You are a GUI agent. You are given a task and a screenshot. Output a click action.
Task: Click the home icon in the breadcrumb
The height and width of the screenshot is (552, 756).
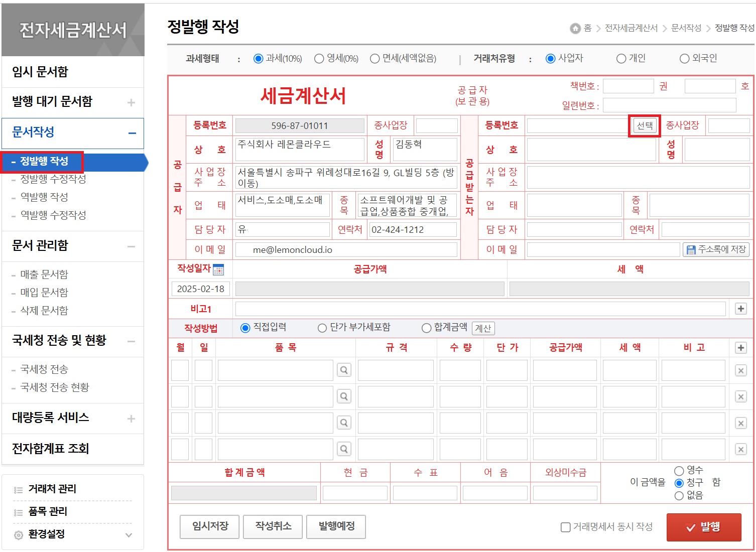pyautogui.click(x=575, y=29)
